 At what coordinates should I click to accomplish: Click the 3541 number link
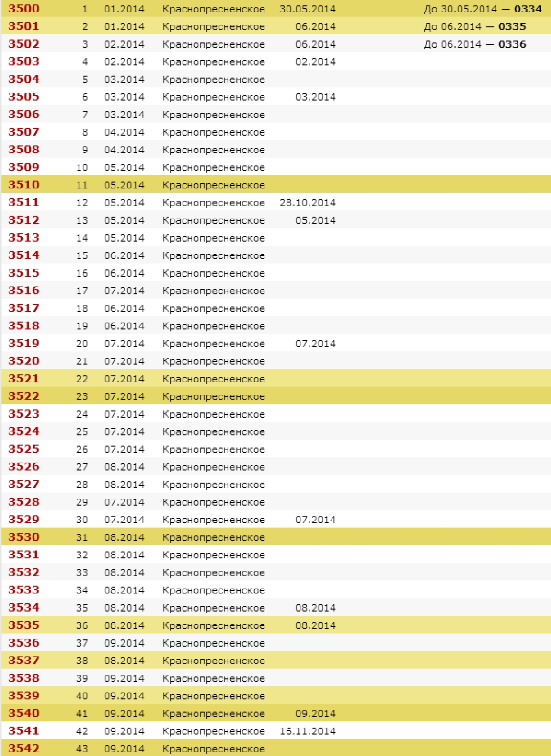tap(23, 731)
